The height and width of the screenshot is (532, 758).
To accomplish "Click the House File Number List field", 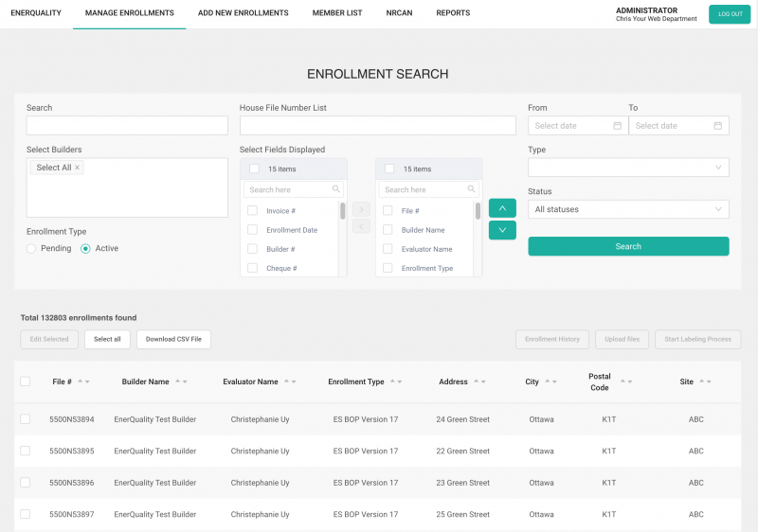I will (377, 126).
